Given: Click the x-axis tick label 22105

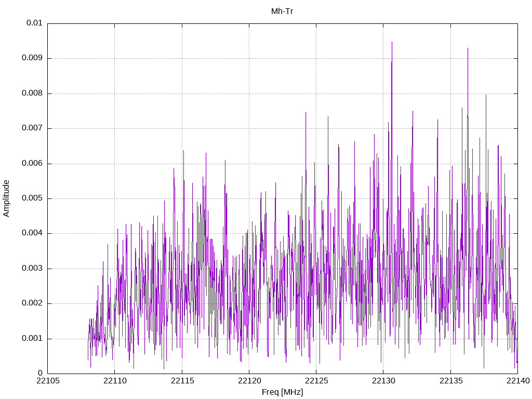Looking at the screenshot, I should (x=48, y=381).
